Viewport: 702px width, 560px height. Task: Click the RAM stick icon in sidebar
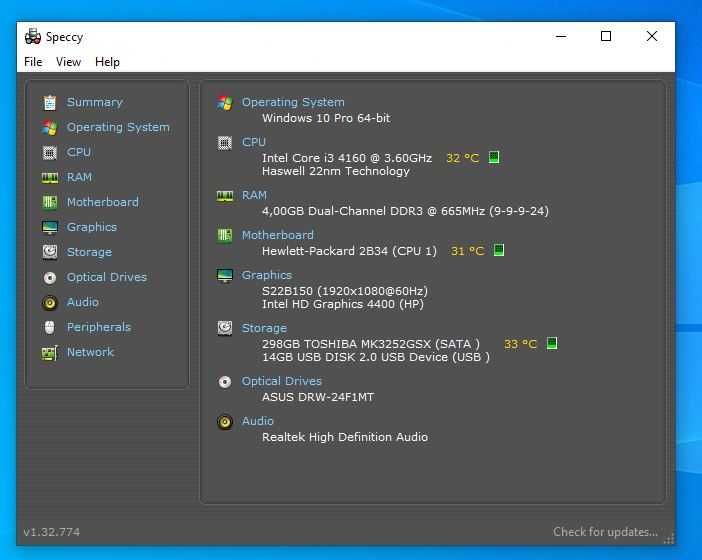50,178
